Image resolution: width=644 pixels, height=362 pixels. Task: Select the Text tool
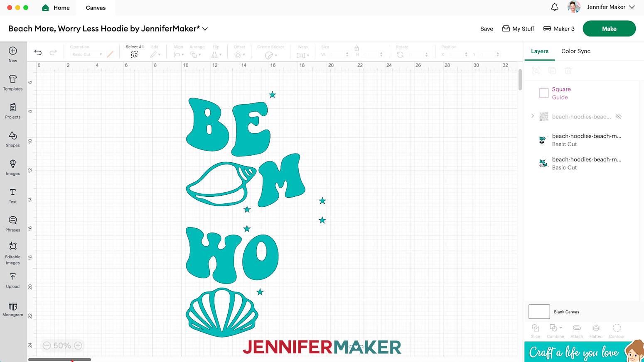click(13, 196)
